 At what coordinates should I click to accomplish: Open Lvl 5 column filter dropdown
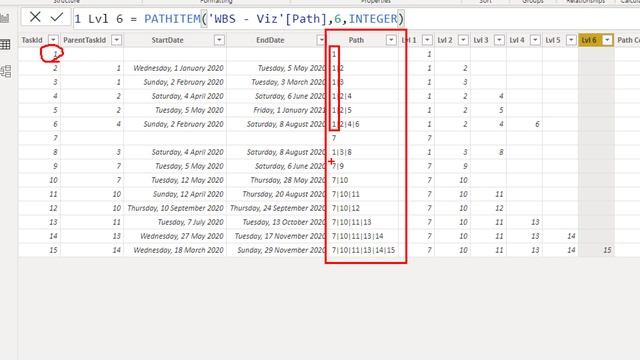[571, 40]
